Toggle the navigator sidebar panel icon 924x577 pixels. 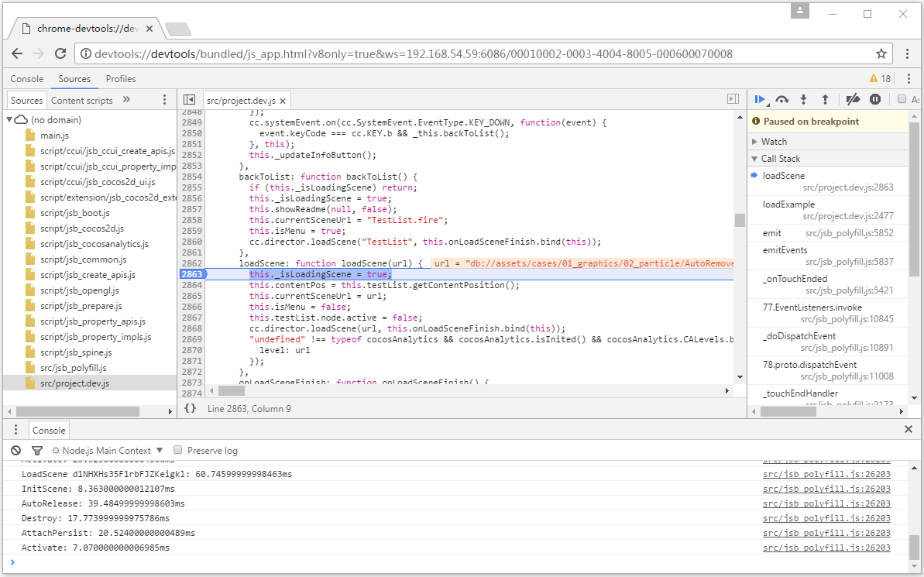coord(189,99)
